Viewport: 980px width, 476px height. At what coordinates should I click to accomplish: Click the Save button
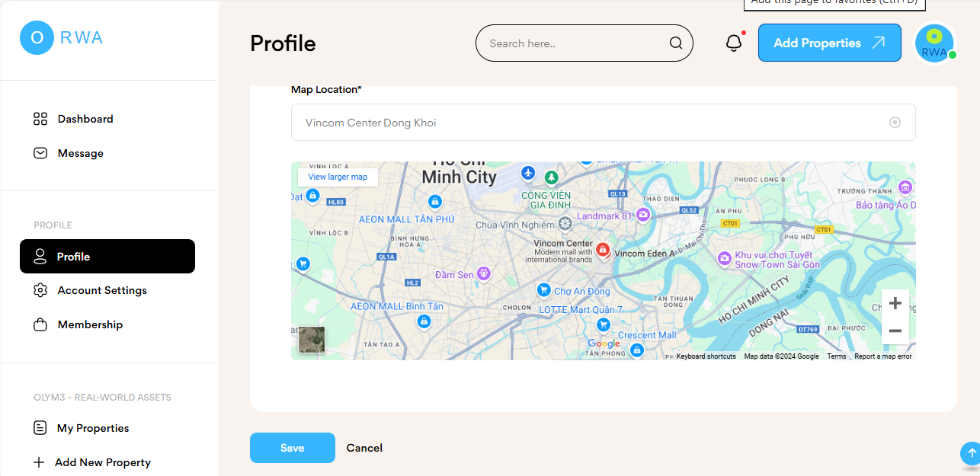[293, 448]
